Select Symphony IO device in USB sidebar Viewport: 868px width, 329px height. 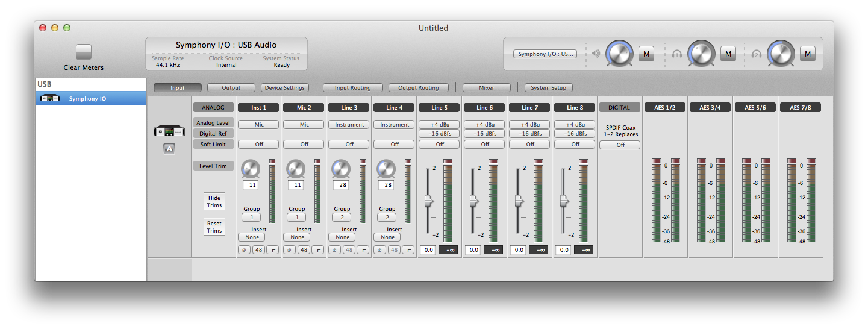91,98
